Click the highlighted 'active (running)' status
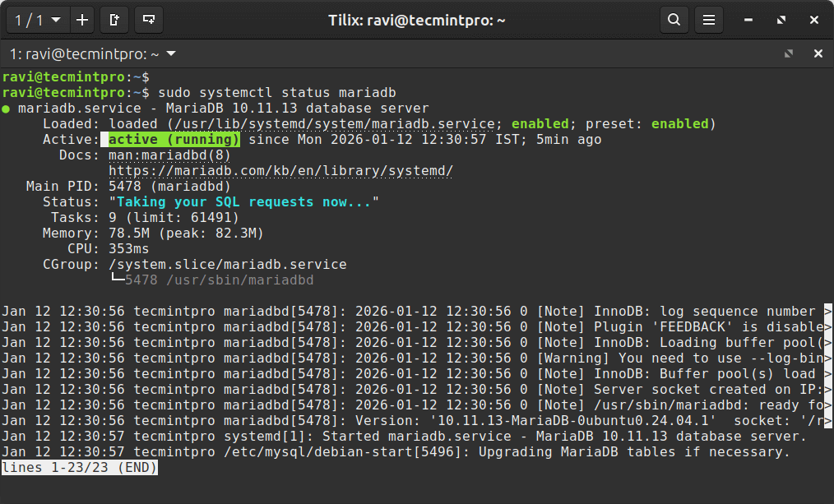 [x=174, y=140]
